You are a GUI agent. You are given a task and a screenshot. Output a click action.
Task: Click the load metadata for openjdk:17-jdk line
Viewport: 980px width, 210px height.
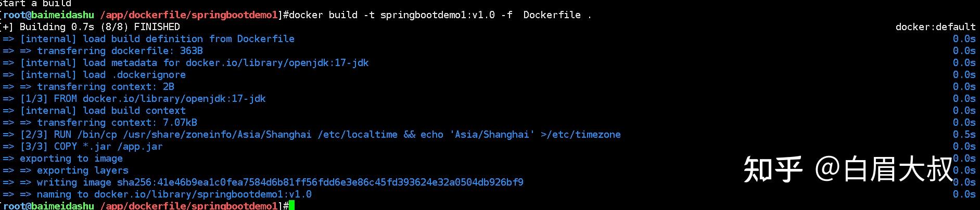tap(185, 63)
